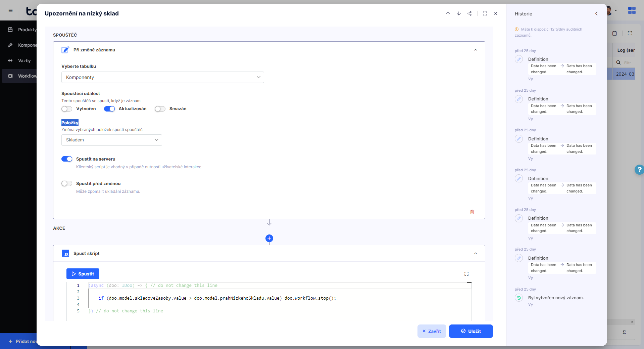Open Vazby in the sidebar
Viewport: 644px width, 349px height.
pos(24,60)
